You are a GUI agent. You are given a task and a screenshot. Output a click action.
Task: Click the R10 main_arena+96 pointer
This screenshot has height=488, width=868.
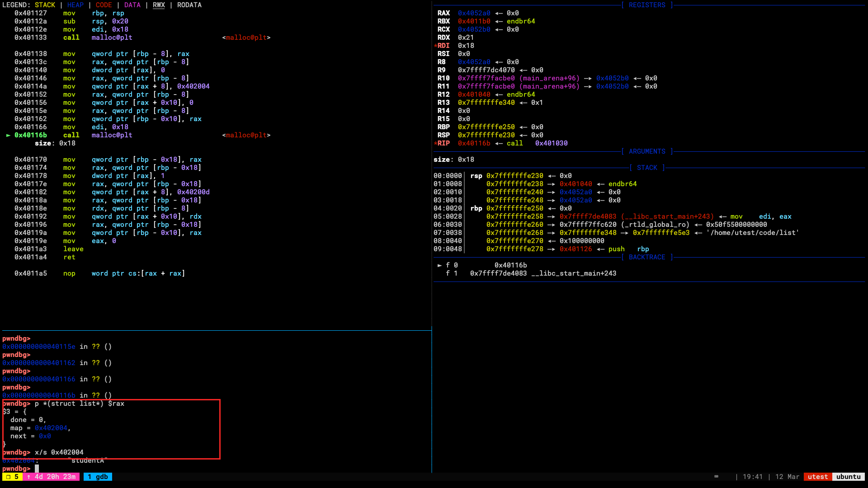pyautogui.click(x=519, y=78)
